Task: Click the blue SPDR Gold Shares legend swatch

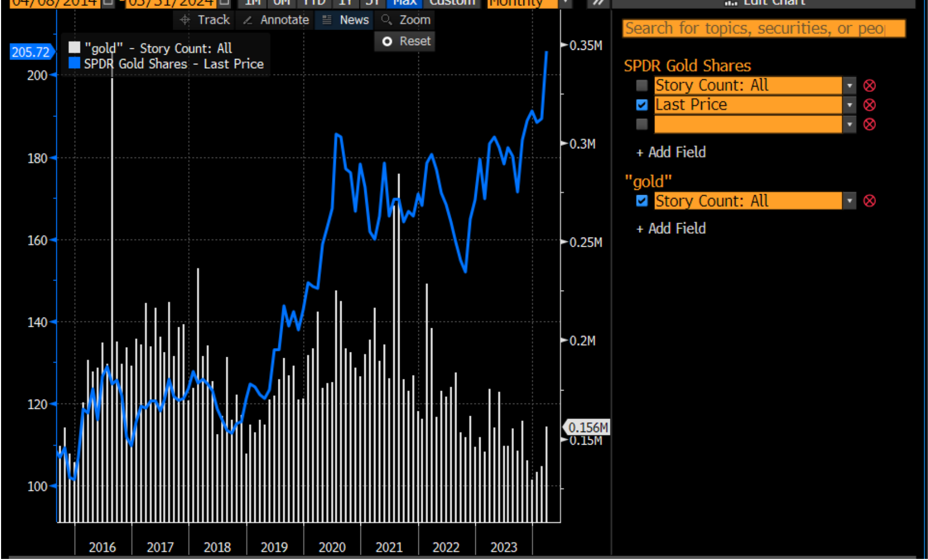Action: pos(75,63)
